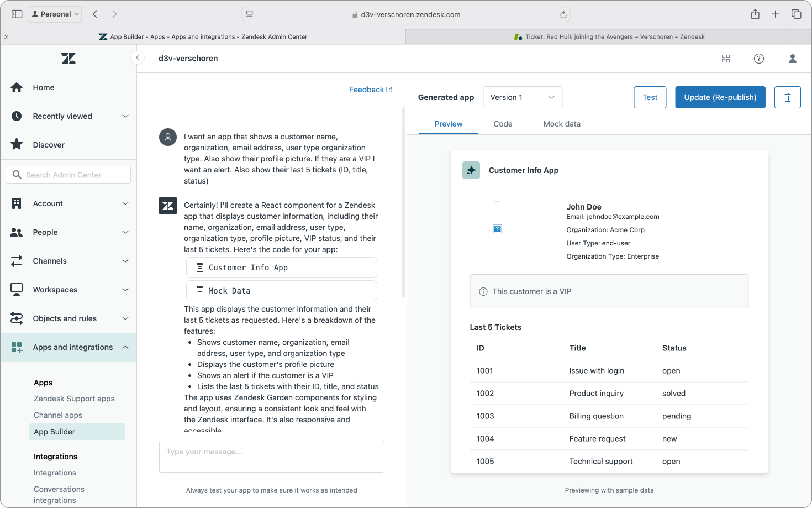
Task: Click the Account building icon
Action: click(17, 203)
